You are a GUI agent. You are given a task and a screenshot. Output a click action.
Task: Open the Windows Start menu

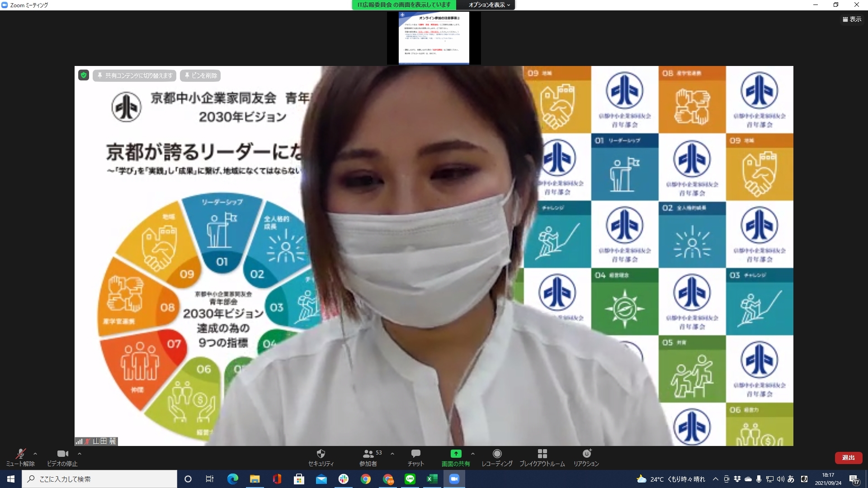click(11, 479)
